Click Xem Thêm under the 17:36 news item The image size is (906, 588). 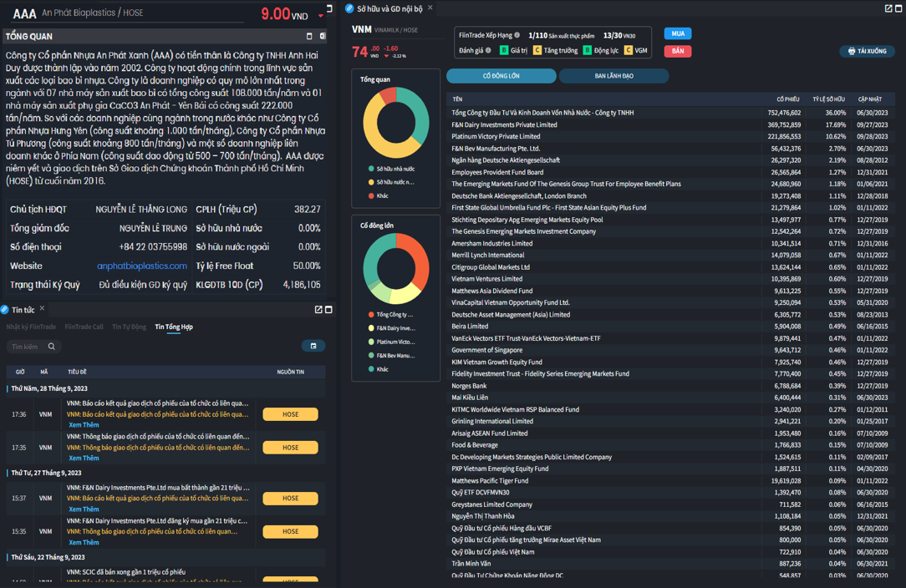(84, 424)
